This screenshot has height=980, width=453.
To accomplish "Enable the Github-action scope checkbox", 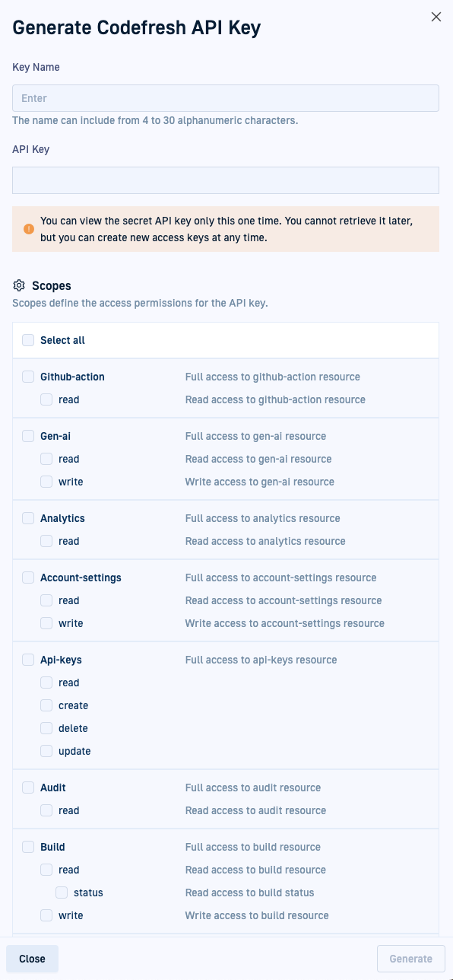I will (x=28, y=377).
